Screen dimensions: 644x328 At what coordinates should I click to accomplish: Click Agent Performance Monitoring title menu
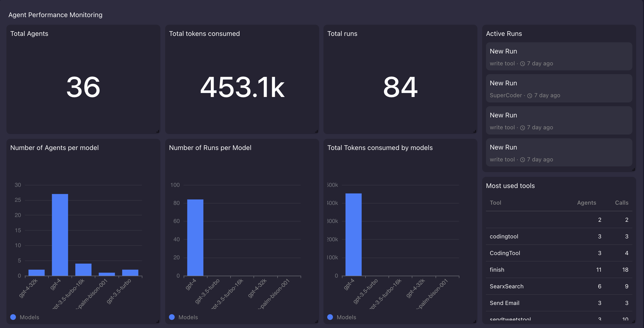click(x=56, y=15)
